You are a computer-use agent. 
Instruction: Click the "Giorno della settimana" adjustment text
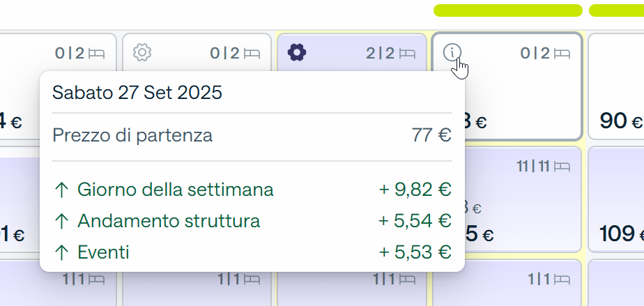pyautogui.click(x=176, y=190)
